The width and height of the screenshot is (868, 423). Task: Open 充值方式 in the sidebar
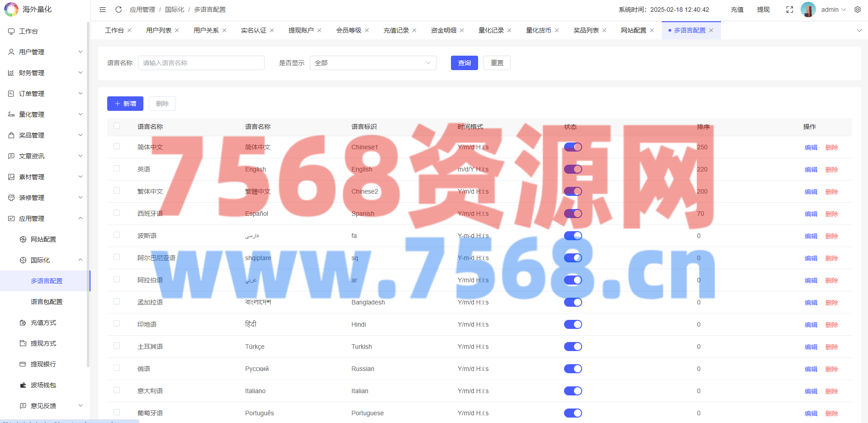[x=43, y=323]
